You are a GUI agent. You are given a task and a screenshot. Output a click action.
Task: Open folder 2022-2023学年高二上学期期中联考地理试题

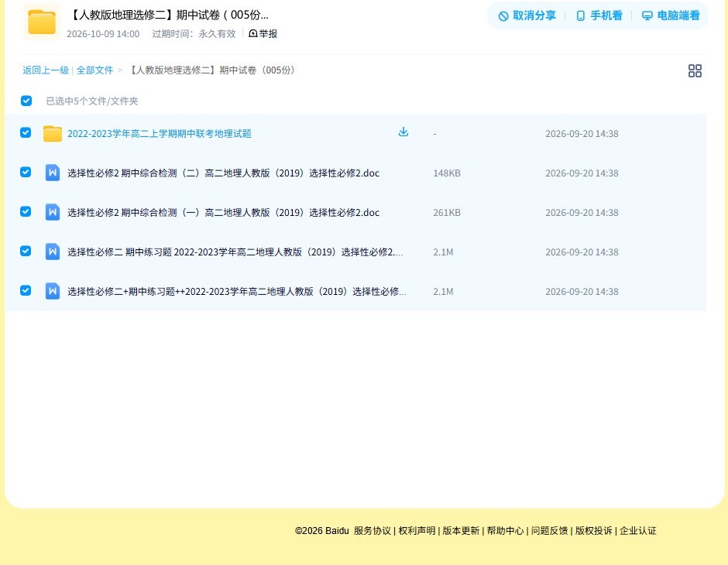(160, 134)
